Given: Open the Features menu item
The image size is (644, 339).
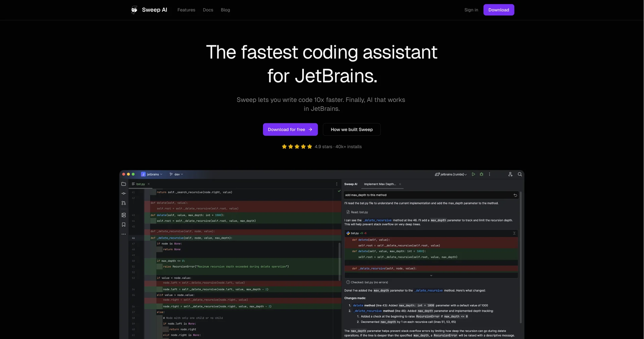Looking at the screenshot, I should point(186,10).
